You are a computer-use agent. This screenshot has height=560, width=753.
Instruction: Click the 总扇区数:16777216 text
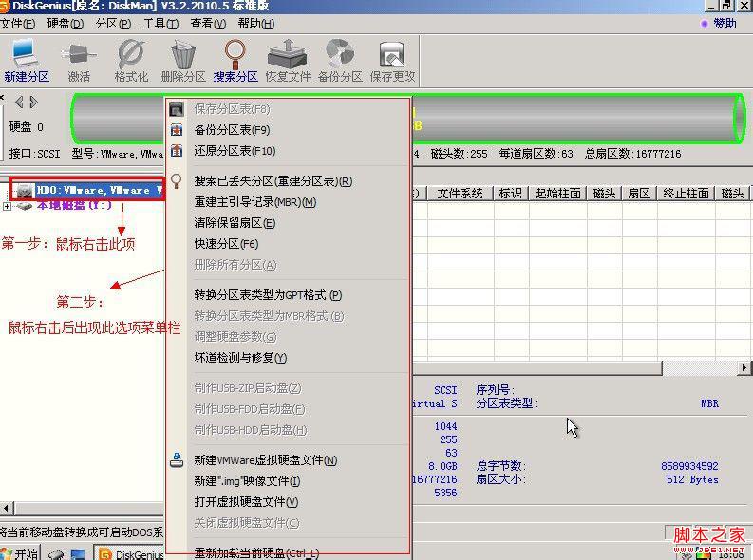click(632, 154)
